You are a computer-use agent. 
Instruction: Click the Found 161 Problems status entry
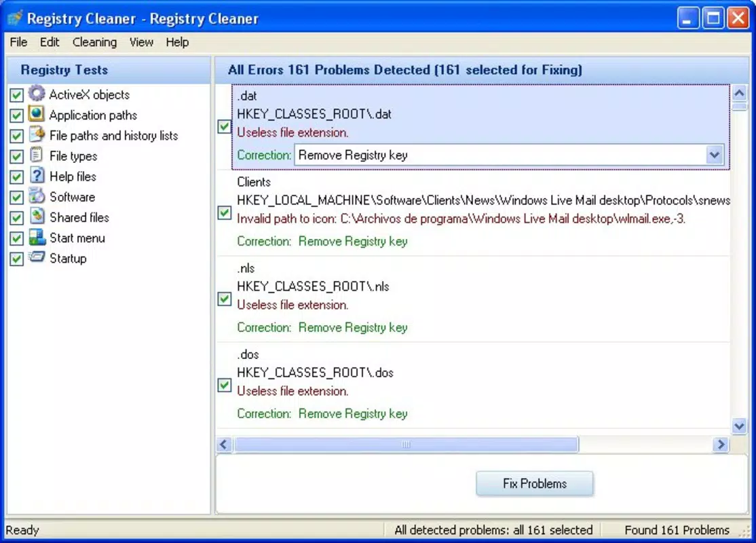pyautogui.click(x=677, y=531)
